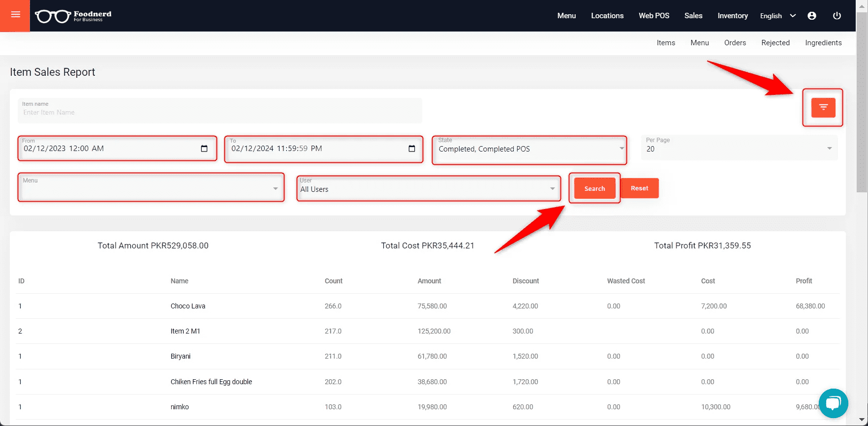Select the Choco Lava row name
868x426 pixels.
coord(188,306)
